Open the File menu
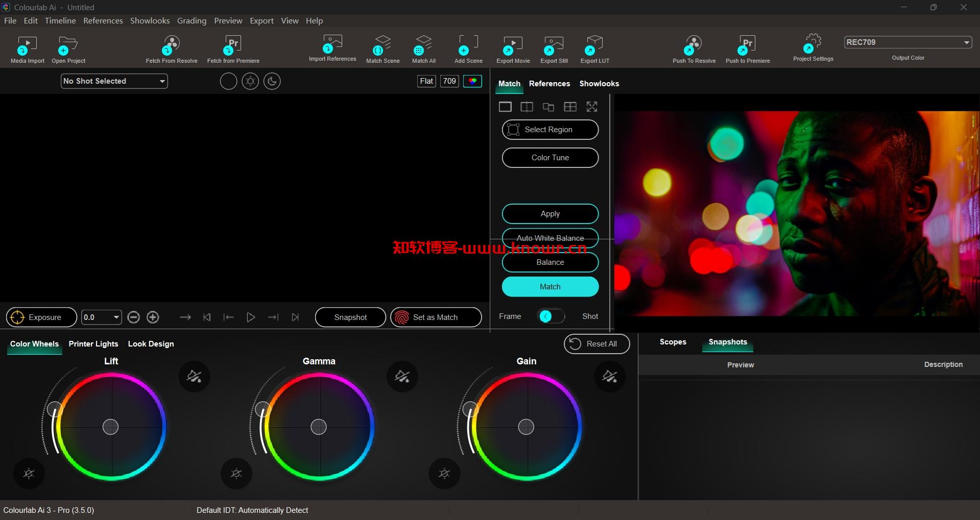 [10, 21]
